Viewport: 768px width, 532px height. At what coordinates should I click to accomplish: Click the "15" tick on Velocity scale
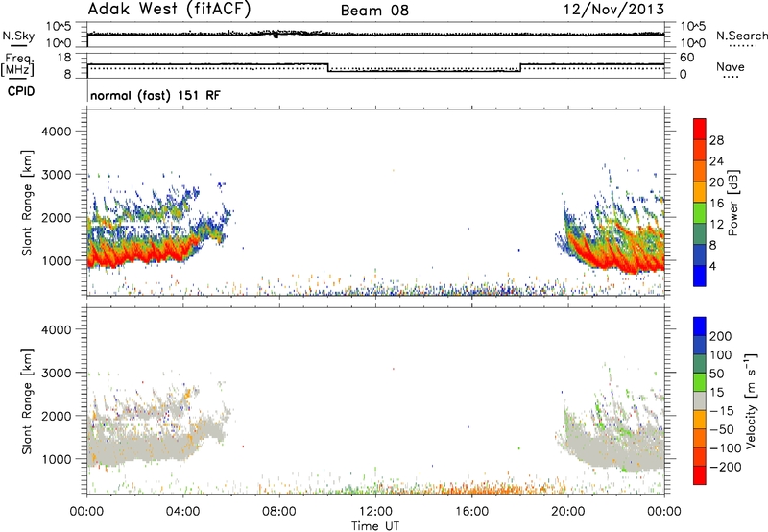point(716,393)
